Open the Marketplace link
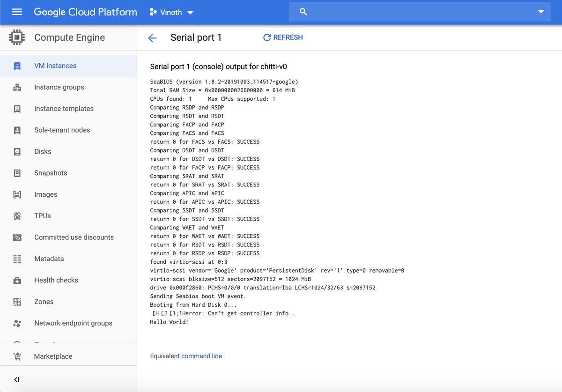 click(x=53, y=356)
